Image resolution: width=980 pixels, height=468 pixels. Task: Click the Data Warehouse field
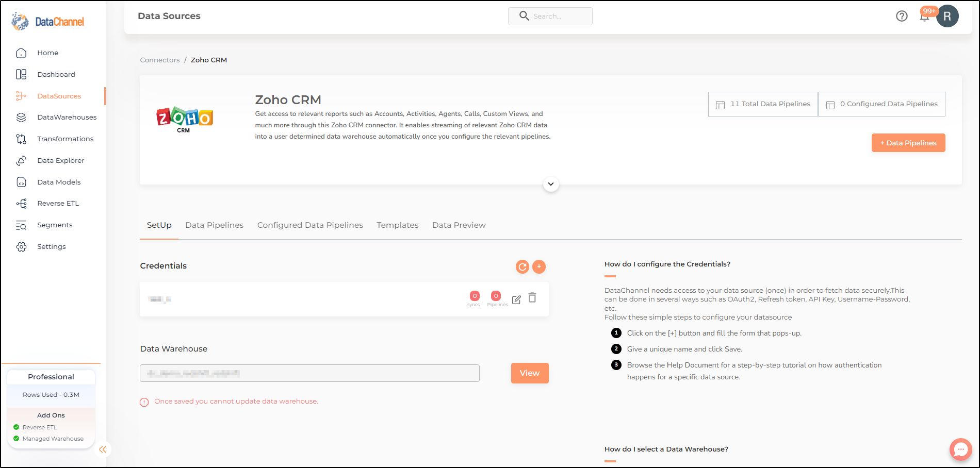(x=309, y=373)
